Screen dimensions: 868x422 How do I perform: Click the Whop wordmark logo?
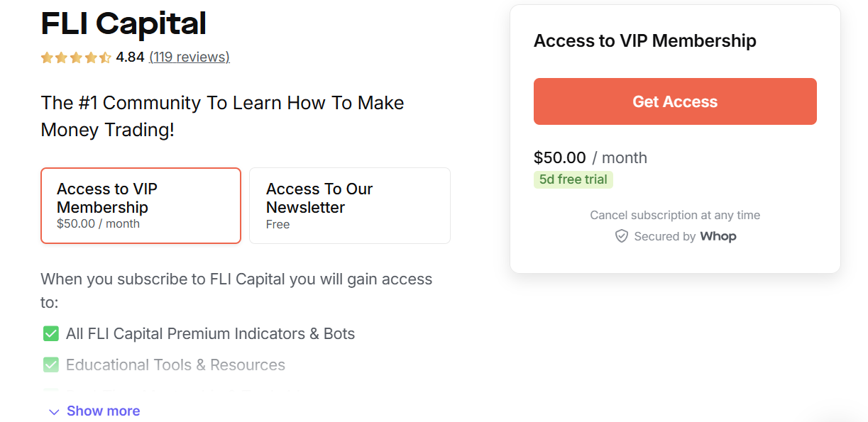pos(718,236)
